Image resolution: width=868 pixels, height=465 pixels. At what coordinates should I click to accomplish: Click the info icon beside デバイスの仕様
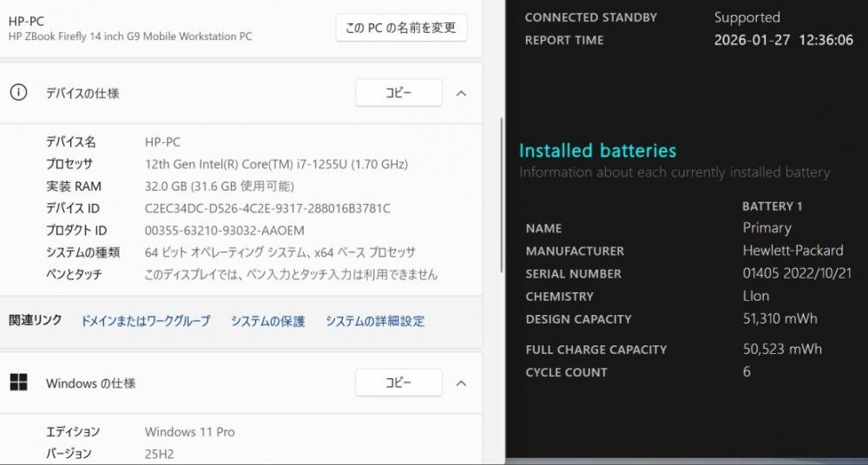18,93
